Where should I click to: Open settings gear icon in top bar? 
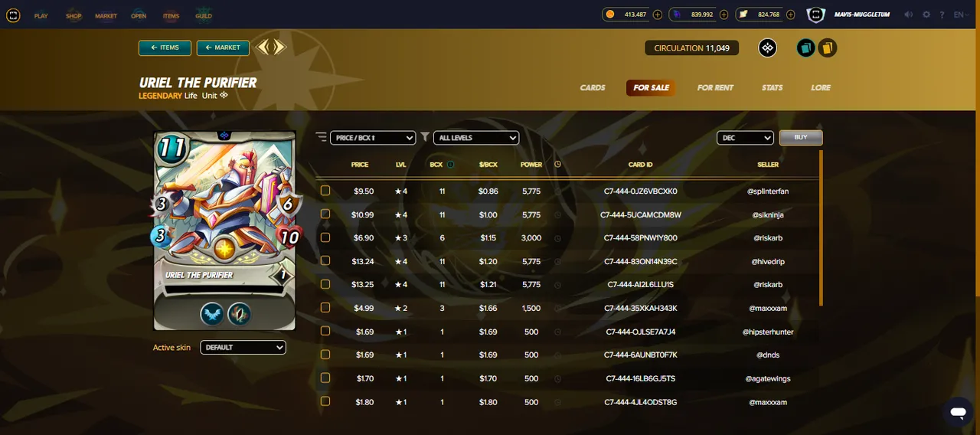pyautogui.click(x=926, y=15)
